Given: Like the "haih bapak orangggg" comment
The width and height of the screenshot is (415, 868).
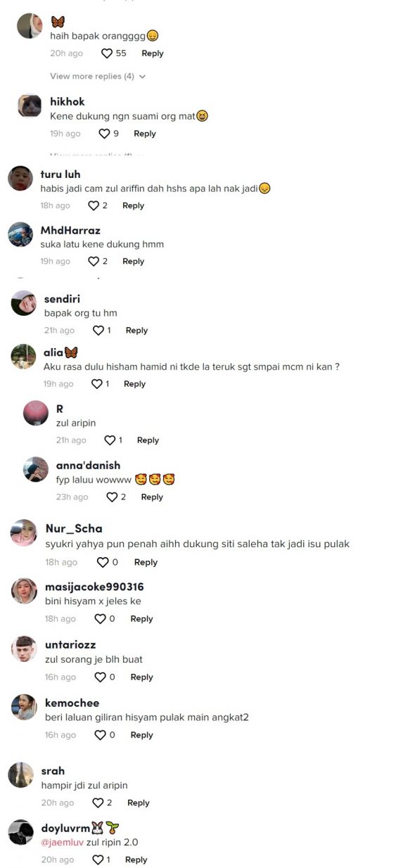Looking at the screenshot, I should coord(107,53).
